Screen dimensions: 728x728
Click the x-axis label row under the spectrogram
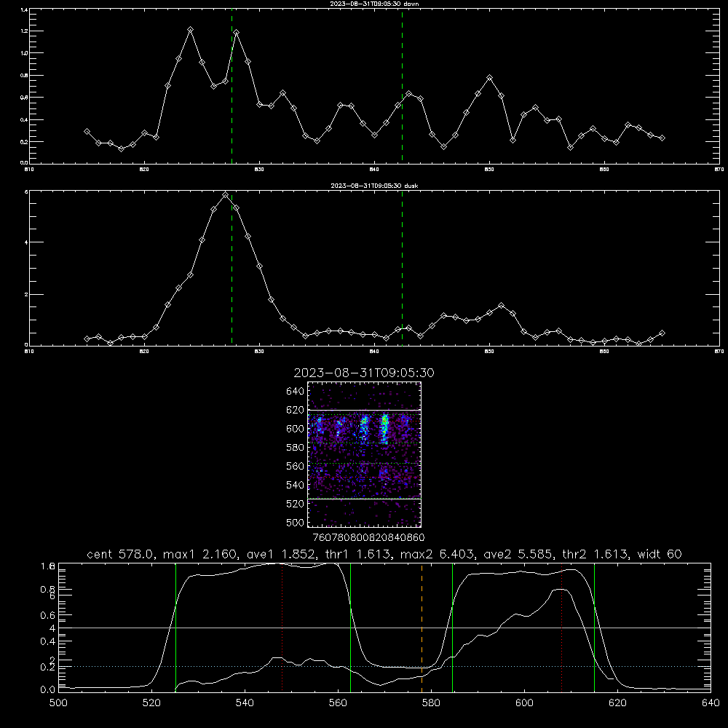point(368,537)
